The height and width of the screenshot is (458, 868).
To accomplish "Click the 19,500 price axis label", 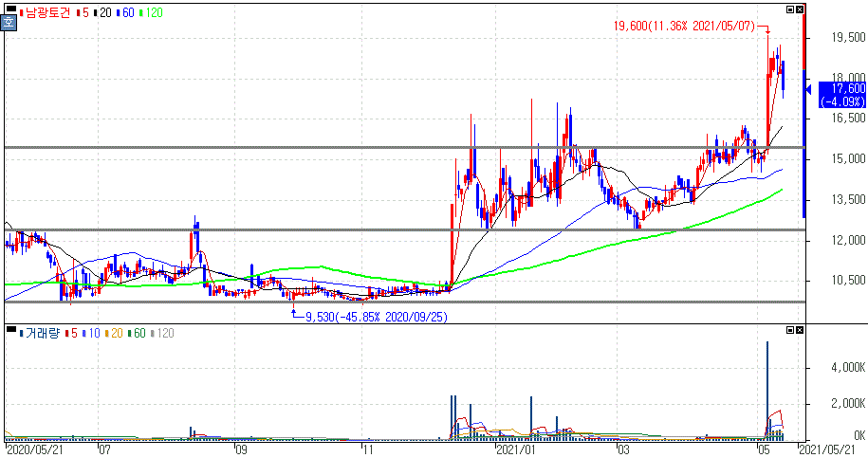I will [x=849, y=37].
